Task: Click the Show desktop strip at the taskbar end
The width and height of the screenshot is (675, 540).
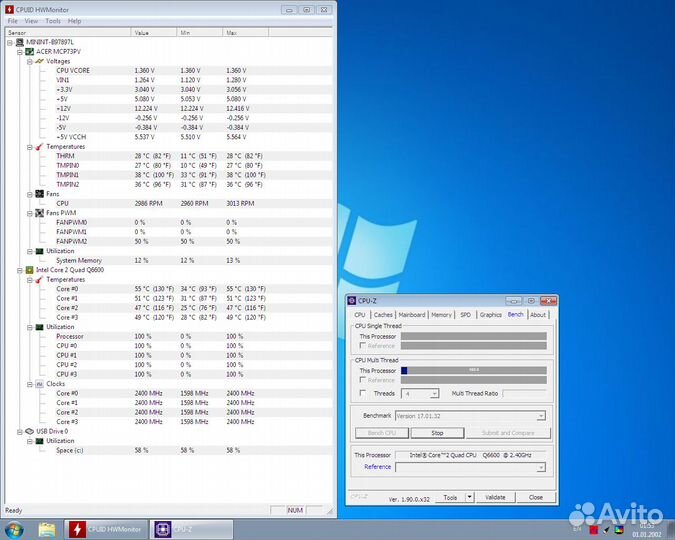Action: pos(671,530)
